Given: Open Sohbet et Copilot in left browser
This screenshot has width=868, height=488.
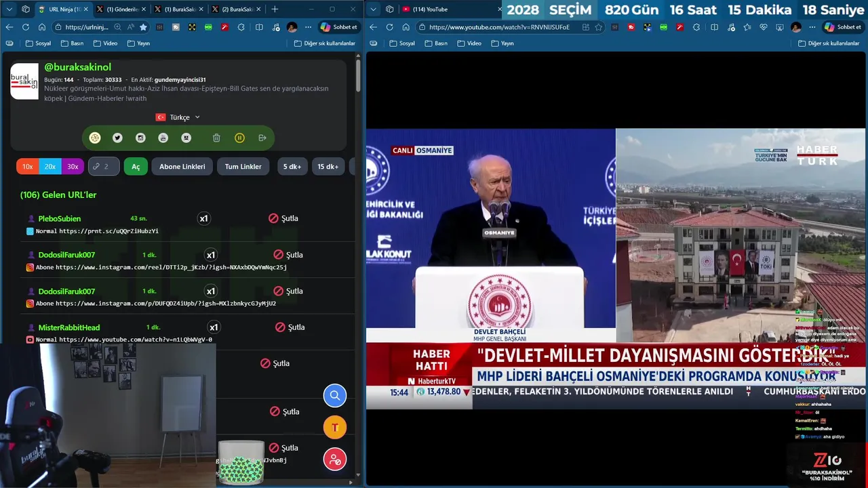Looking at the screenshot, I should [340, 27].
